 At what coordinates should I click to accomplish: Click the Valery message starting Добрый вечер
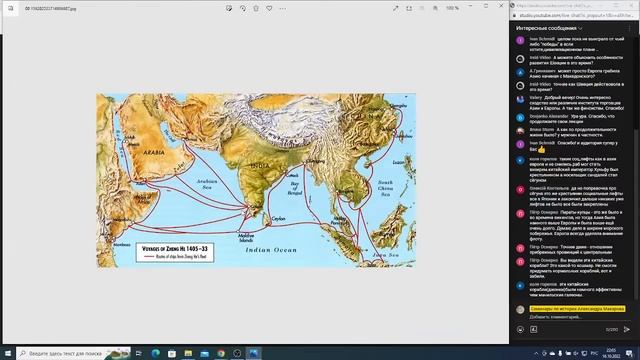(576, 103)
